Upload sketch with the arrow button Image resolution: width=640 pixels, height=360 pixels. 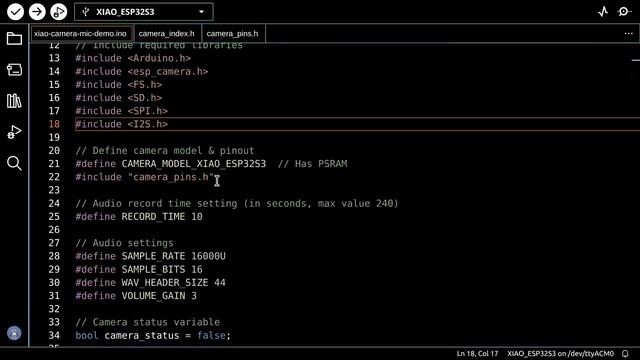click(x=37, y=12)
